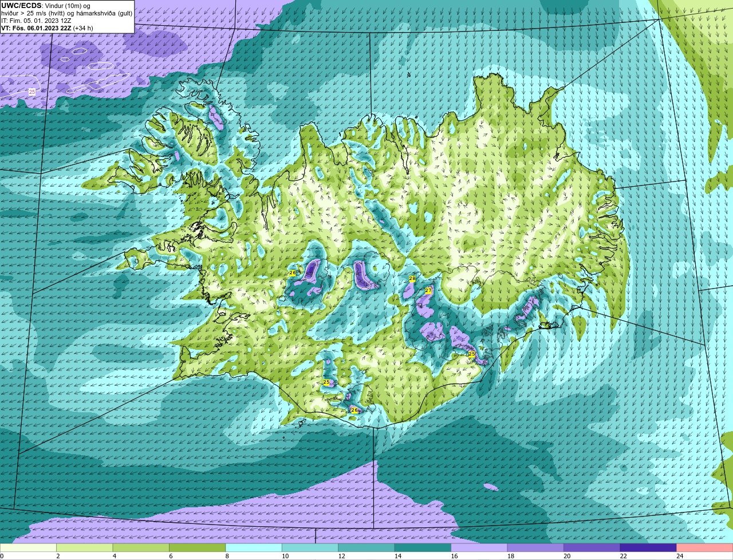The width and height of the screenshot is (733, 560).
Task: Select the green 4–6 m/s colorbar segment
Action: [141, 547]
